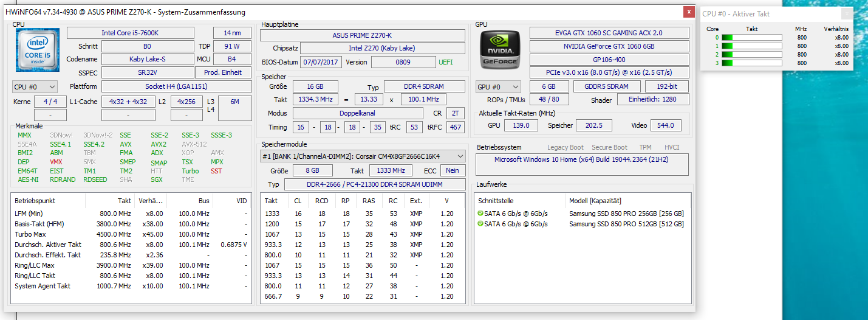
Task: Click the 666.7 timing row
Action: pyautogui.click(x=363, y=296)
